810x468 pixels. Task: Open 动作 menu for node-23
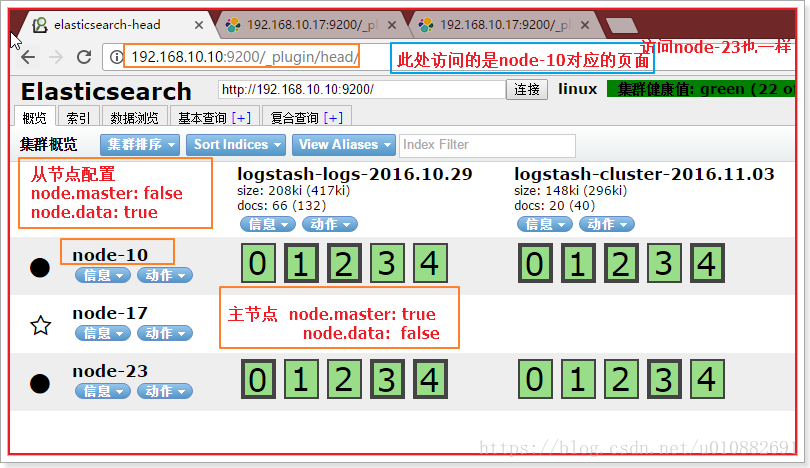click(165, 391)
